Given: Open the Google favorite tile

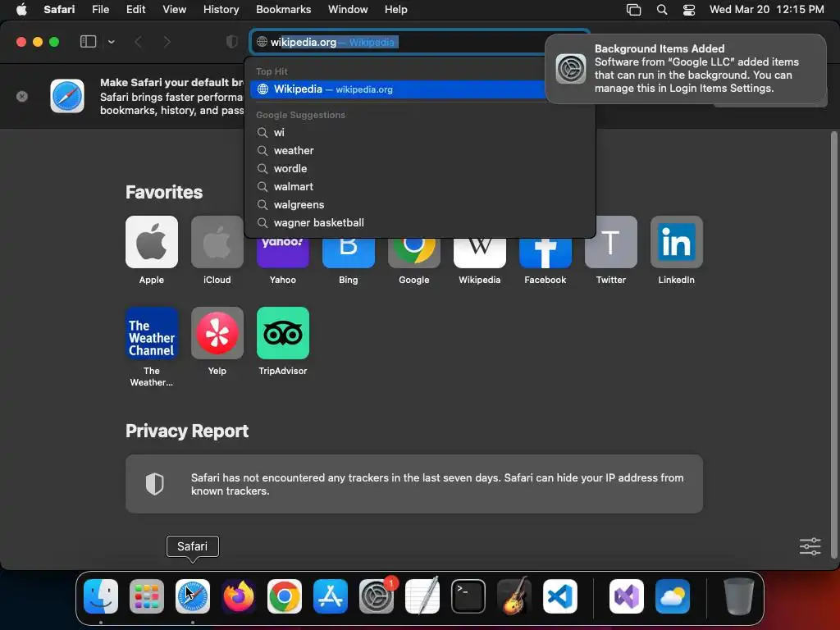Looking at the screenshot, I should tap(414, 253).
